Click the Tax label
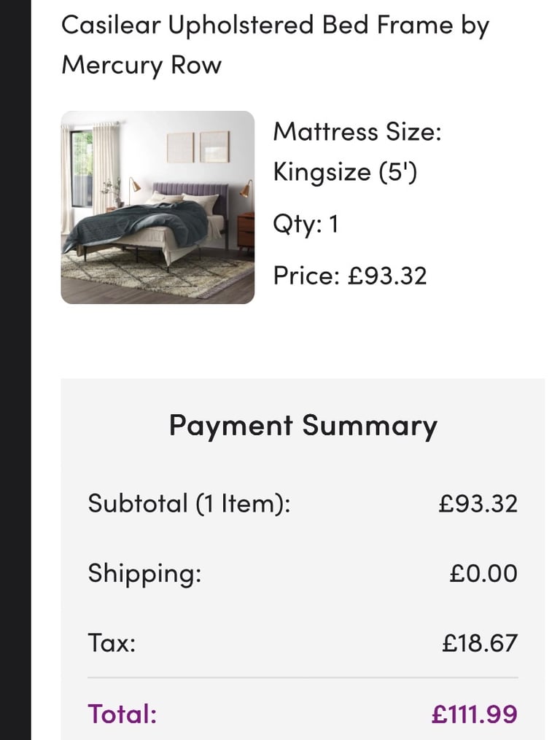560x740 pixels. [112, 643]
